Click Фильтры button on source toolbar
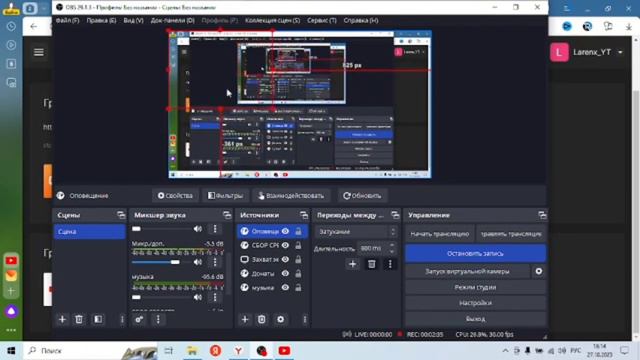This screenshot has width=640, height=360. click(x=225, y=196)
